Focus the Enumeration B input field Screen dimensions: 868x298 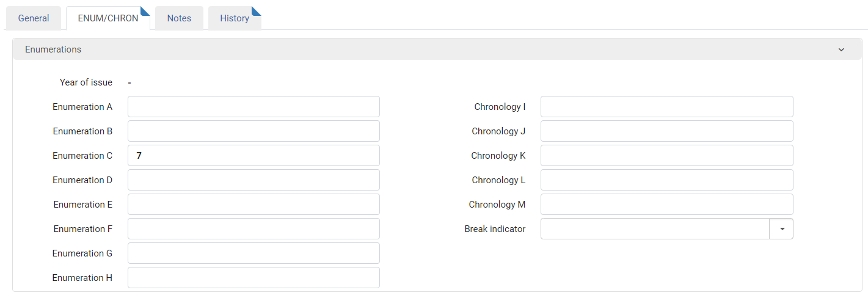tap(253, 131)
